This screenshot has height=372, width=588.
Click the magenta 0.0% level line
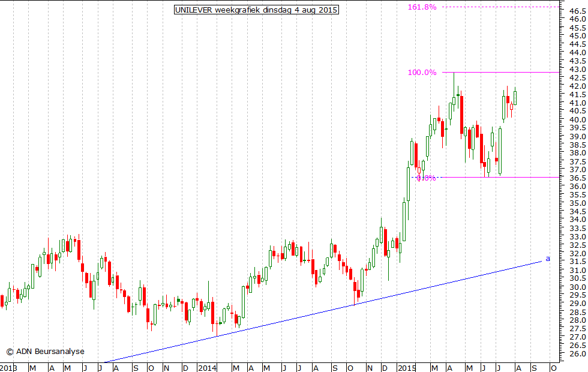pyautogui.click(x=500, y=178)
